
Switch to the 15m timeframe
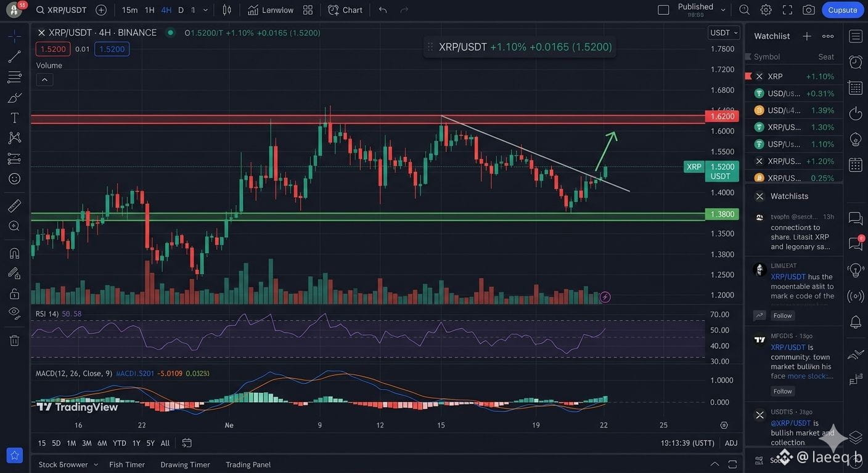129,10
